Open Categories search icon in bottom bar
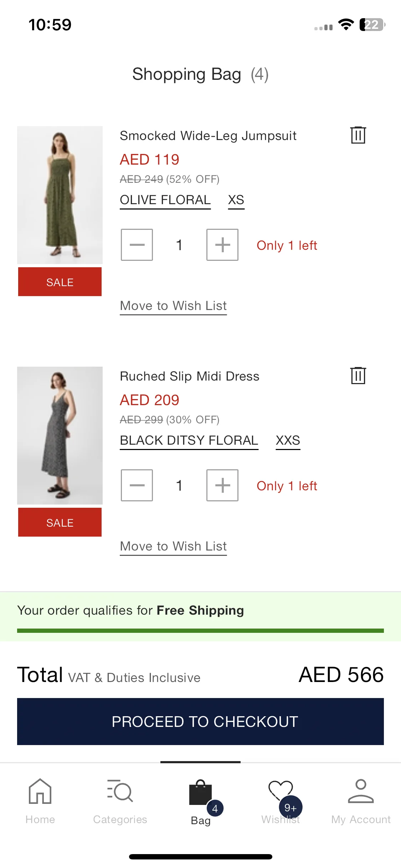 [x=120, y=791]
